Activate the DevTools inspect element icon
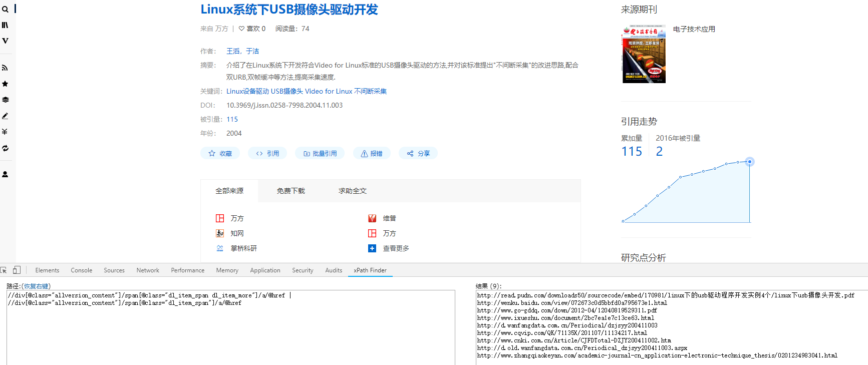 (x=4, y=270)
